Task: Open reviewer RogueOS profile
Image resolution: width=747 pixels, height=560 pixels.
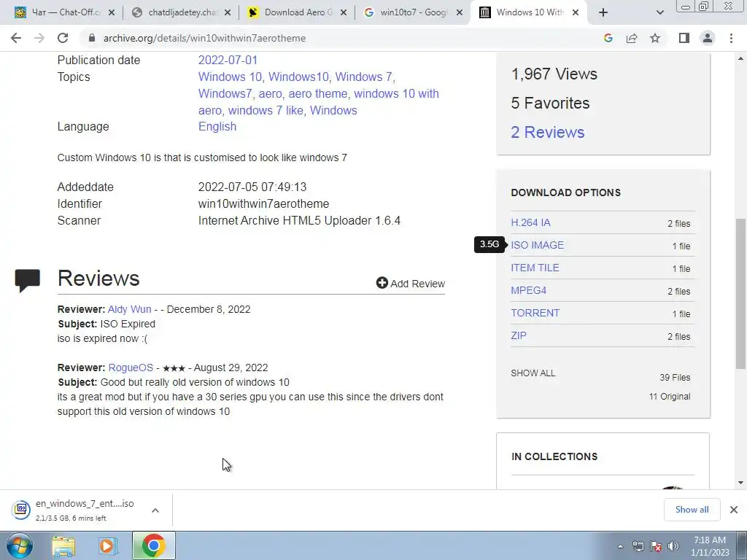Action: [131, 367]
